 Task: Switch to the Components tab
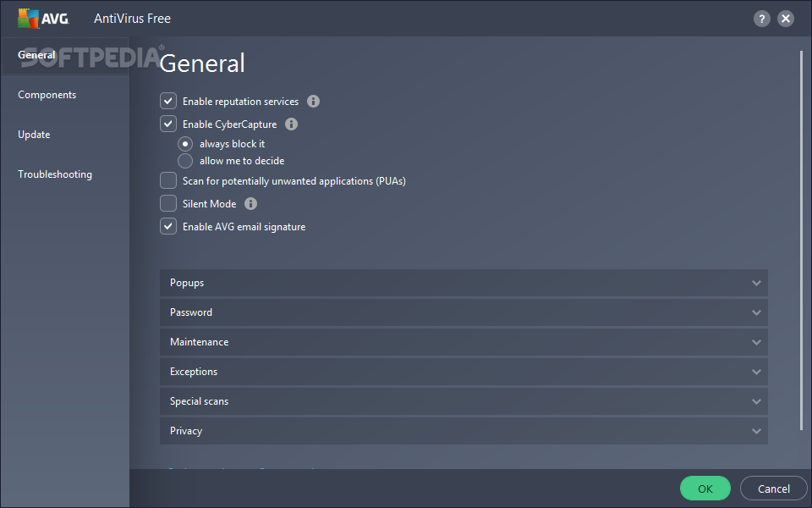click(x=65, y=95)
